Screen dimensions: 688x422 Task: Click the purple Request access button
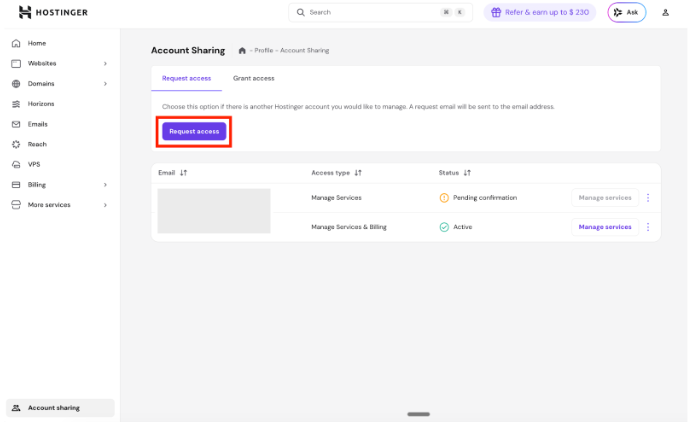click(194, 132)
